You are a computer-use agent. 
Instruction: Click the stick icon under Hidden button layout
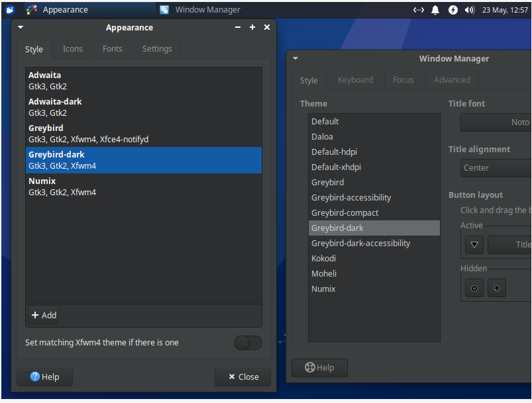474,288
